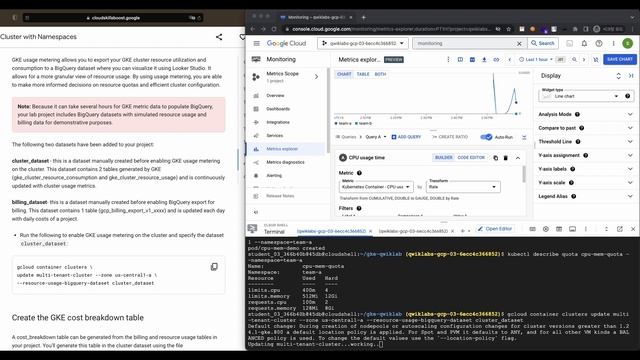Click the monitoring search input field
The image size is (640, 360).
click(x=464, y=43)
